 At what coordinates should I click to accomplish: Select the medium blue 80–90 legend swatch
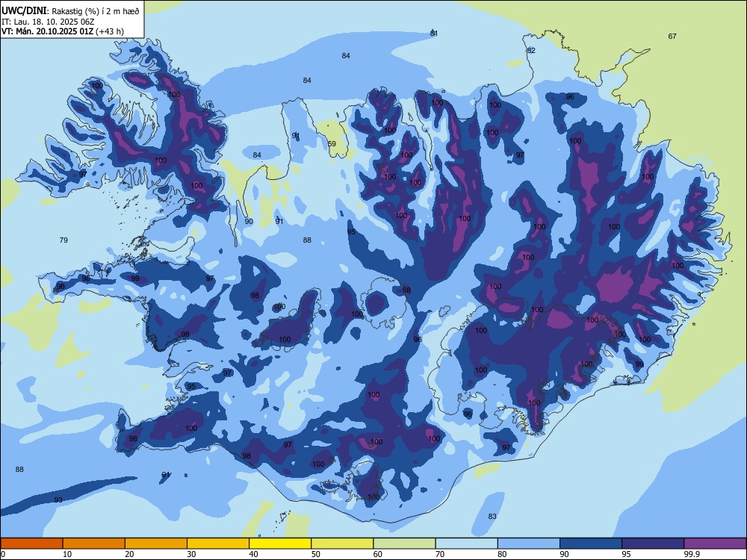pyautogui.click(x=529, y=544)
